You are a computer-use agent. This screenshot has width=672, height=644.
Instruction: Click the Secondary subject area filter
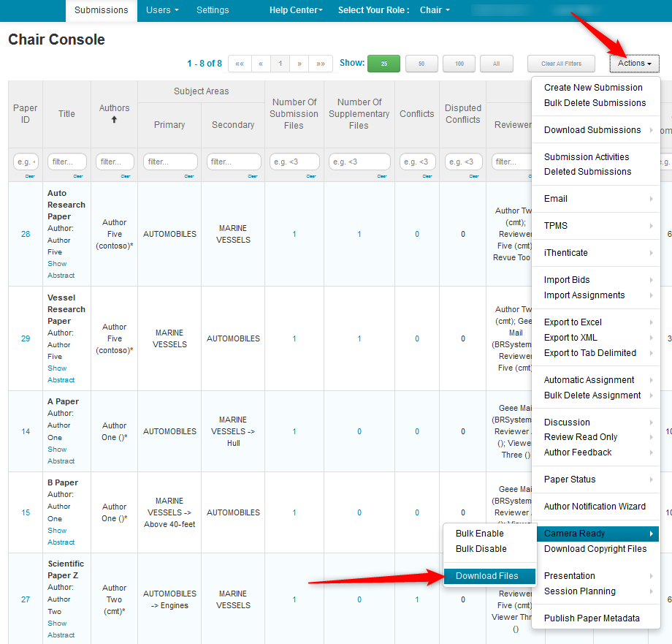coord(234,162)
